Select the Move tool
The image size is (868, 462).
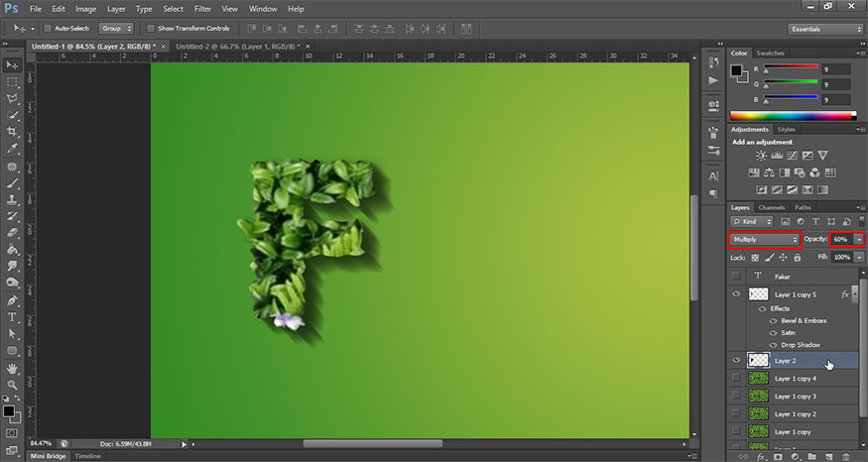point(13,64)
